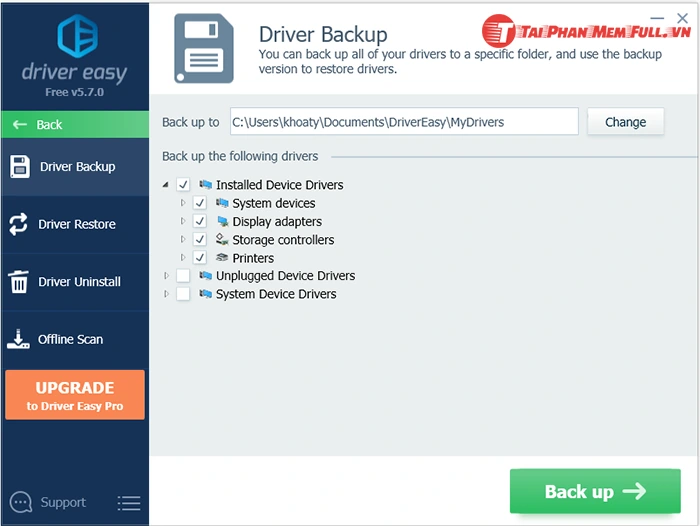
Task: Close the Driver Easy window
Action: 683,18
